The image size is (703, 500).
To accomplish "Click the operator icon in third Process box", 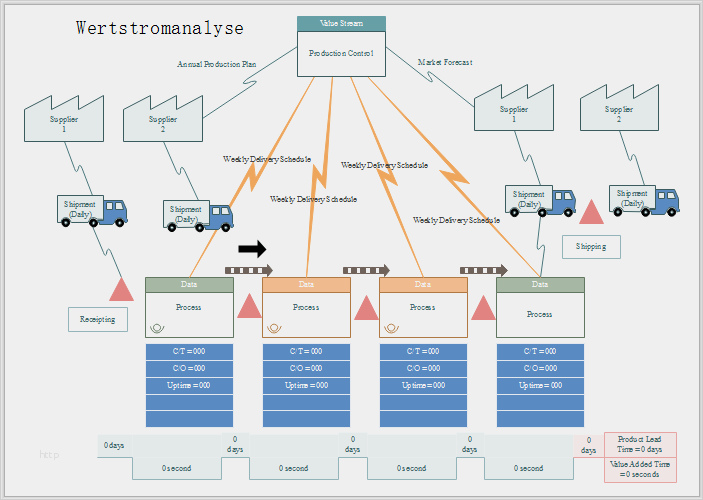I will [x=391, y=327].
